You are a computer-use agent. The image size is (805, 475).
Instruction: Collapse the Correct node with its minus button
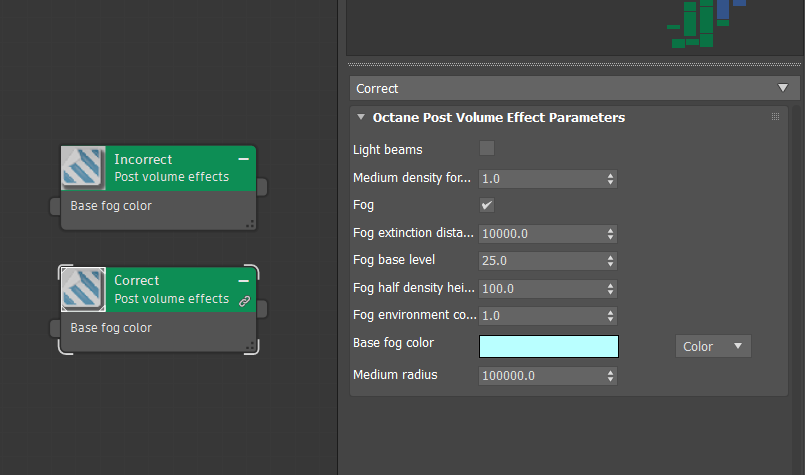coord(244,281)
